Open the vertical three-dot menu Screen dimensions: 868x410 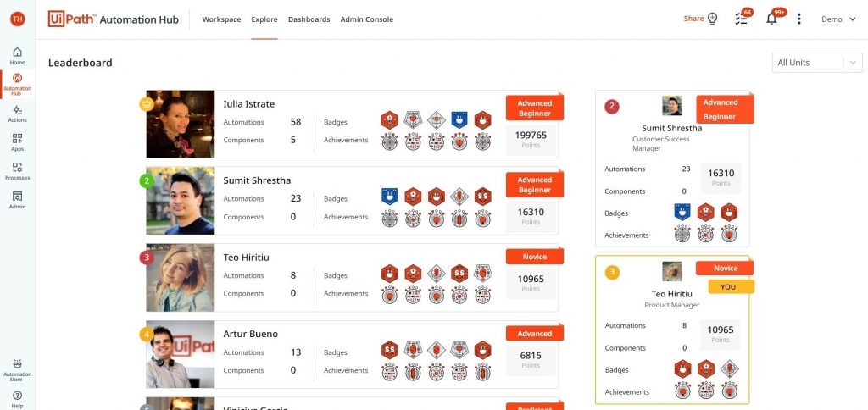point(798,19)
